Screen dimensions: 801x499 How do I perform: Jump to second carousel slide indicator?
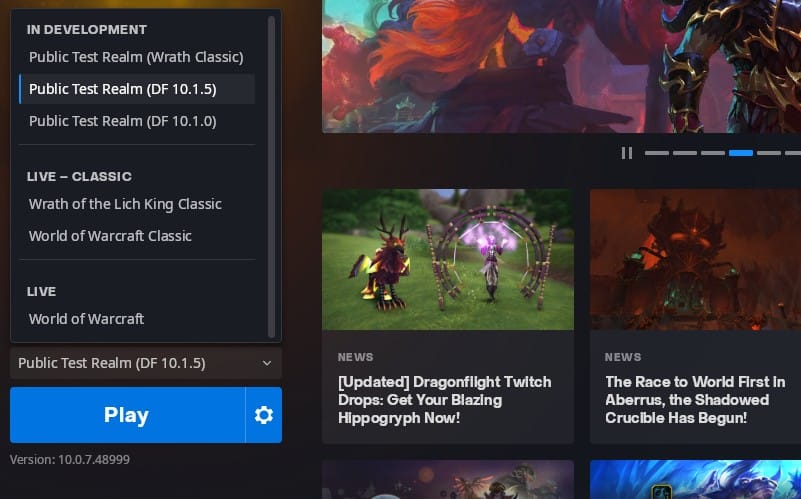(685, 153)
